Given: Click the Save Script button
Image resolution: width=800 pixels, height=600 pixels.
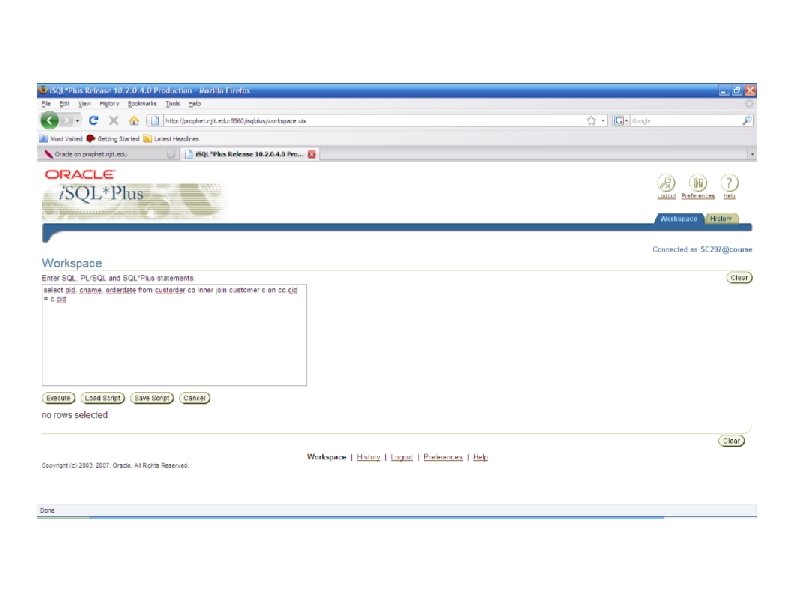Looking at the screenshot, I should point(152,398).
